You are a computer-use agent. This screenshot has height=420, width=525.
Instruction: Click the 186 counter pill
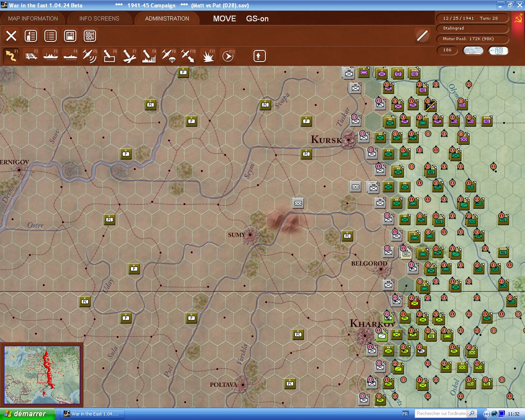point(448,50)
